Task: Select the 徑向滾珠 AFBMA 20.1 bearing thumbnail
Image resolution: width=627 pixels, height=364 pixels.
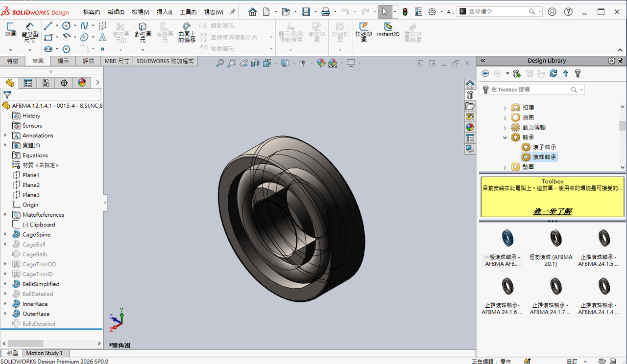Action: (x=555, y=239)
